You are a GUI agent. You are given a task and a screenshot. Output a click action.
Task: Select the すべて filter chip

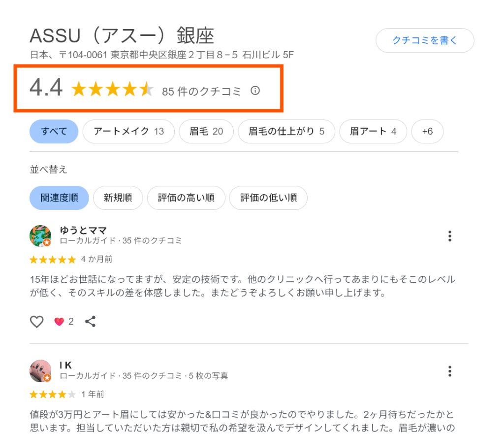point(54,132)
